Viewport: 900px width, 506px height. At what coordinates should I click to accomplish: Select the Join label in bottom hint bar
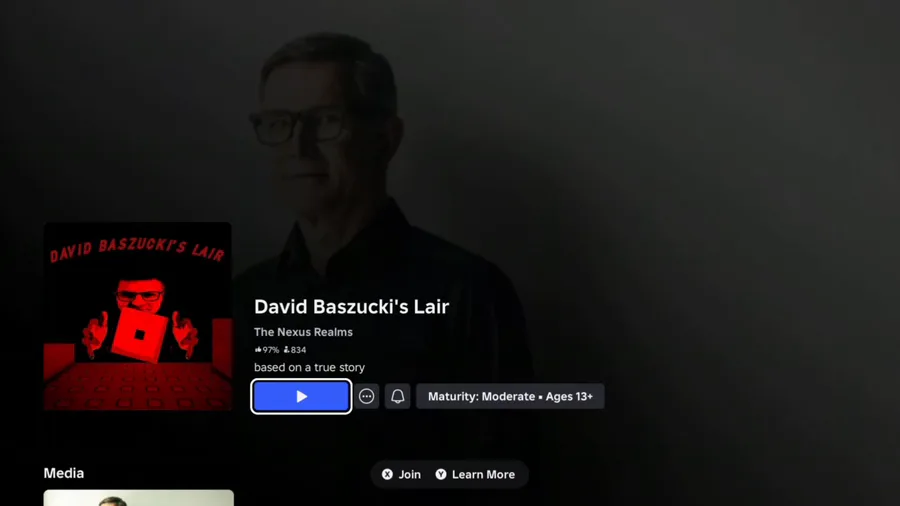[x=410, y=474]
